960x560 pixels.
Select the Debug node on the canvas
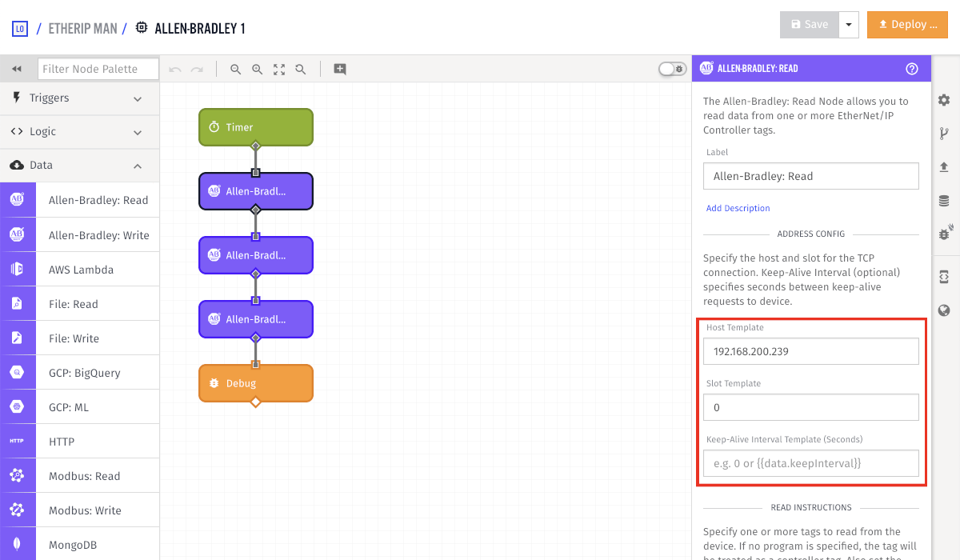click(x=256, y=383)
